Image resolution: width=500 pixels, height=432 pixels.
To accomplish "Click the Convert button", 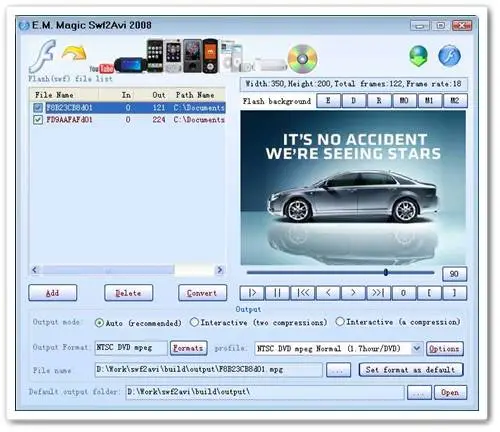I will (x=202, y=293).
